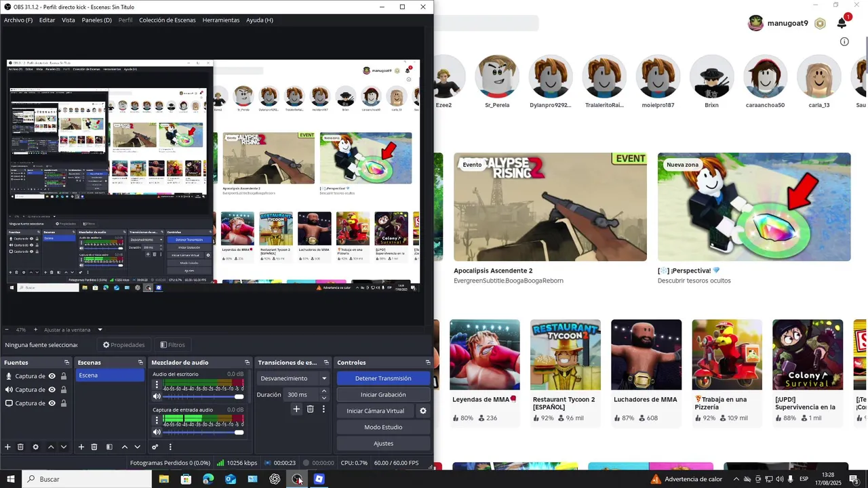Viewport: 868px width, 488px height.
Task: Open Ajustes in Controles panel
Action: click(x=383, y=443)
